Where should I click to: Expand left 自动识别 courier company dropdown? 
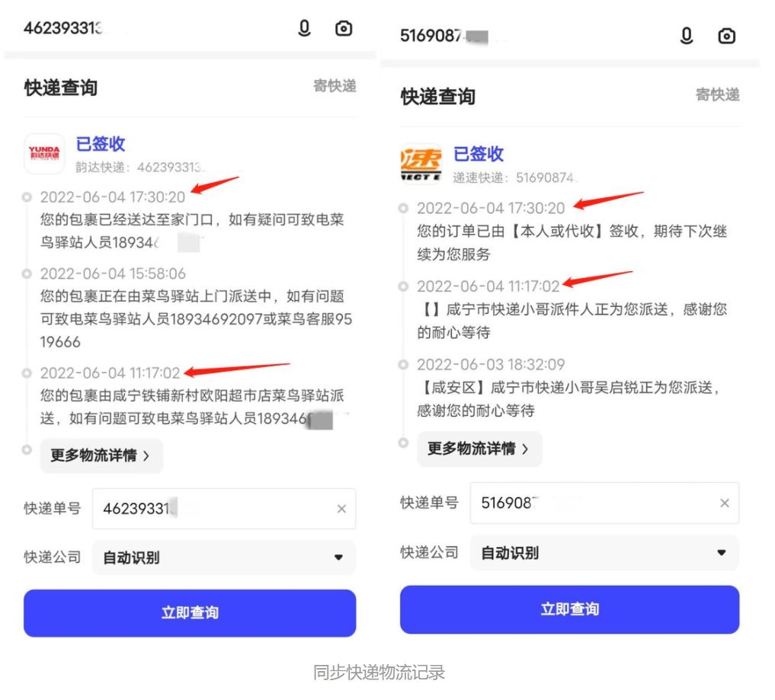(x=224, y=558)
